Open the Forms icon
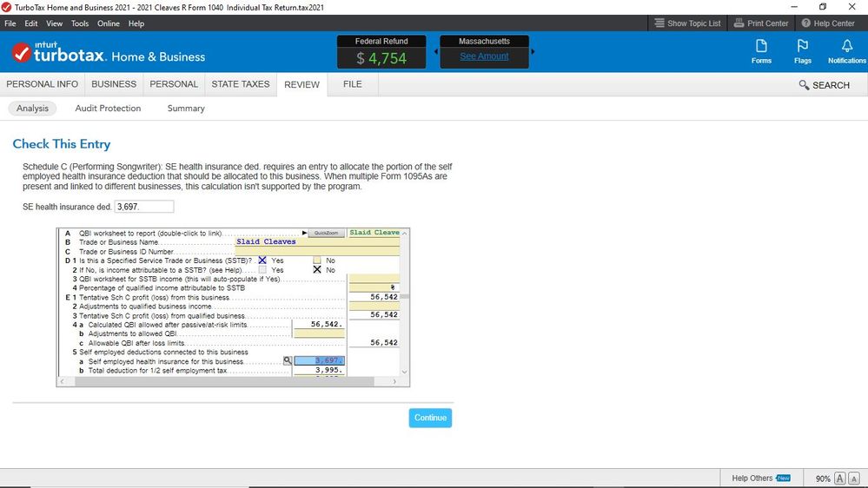The height and width of the screenshot is (488, 868). pos(761,51)
